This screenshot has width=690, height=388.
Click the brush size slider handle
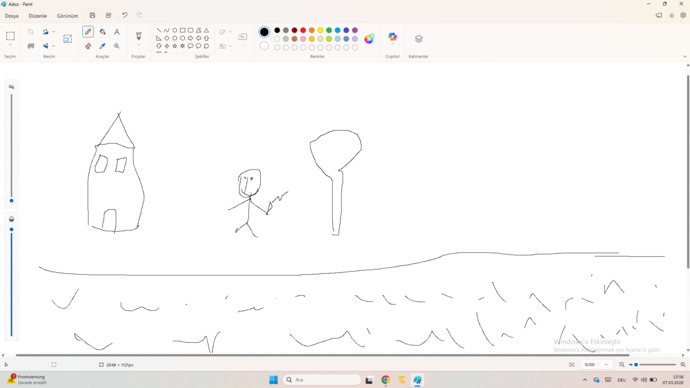(11, 201)
